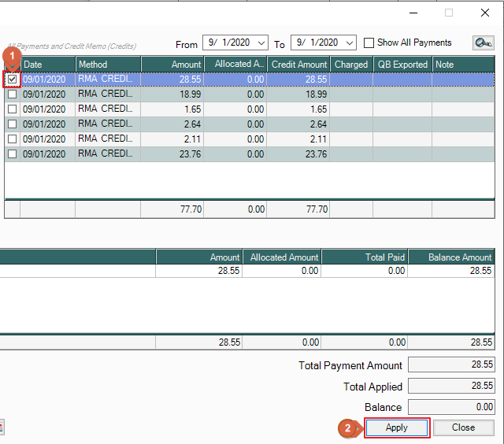Click the QB Exported column header
Image resolution: width=504 pixels, height=444 pixels.
point(402,65)
